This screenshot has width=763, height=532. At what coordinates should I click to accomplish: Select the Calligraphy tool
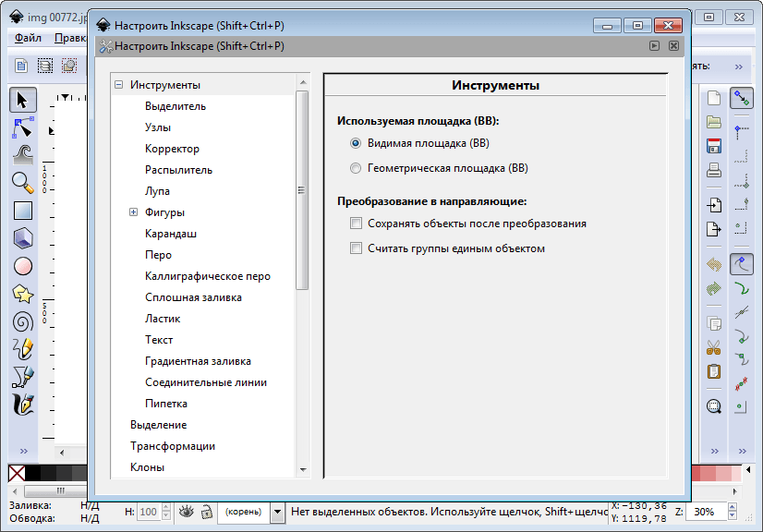[x=22, y=405]
